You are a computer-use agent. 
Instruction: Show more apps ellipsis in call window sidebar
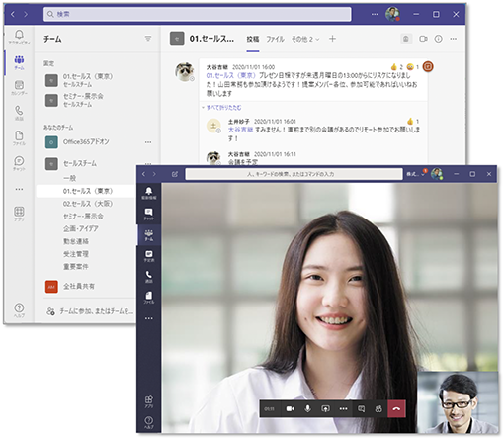pos(149,318)
